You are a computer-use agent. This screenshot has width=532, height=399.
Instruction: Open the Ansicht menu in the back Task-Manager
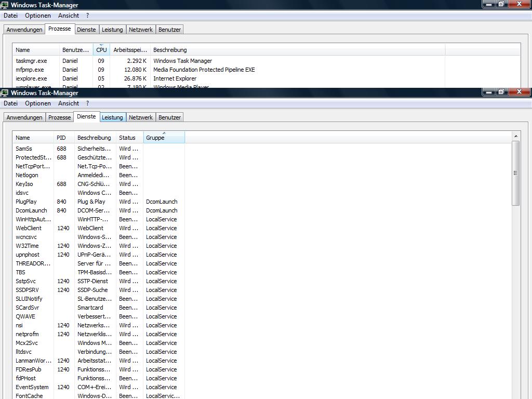[69, 15]
